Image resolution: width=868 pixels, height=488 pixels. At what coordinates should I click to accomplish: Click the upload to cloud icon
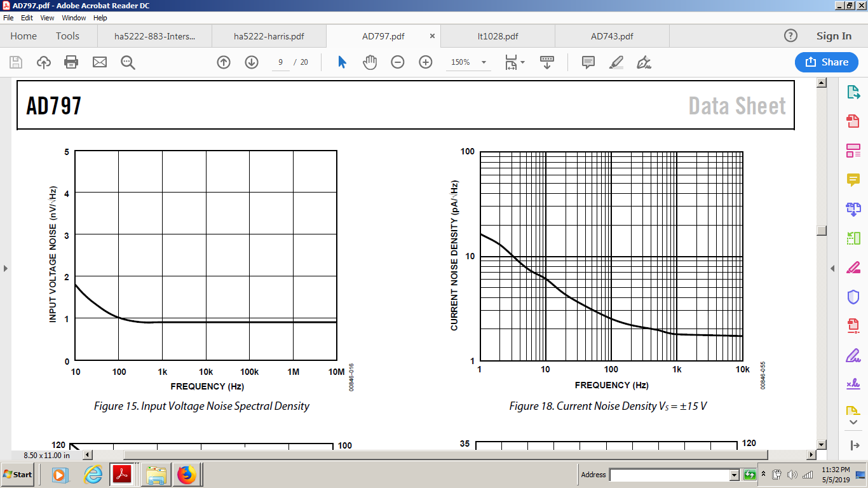click(x=44, y=62)
